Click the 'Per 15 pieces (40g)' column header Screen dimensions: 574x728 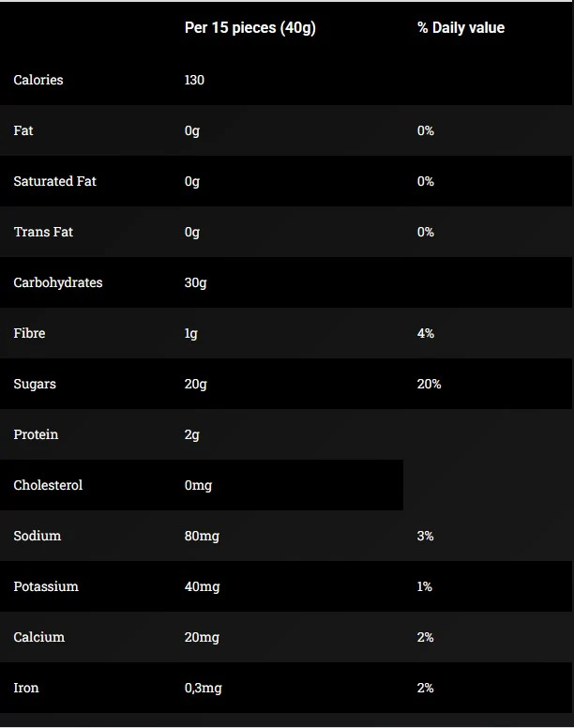tap(250, 28)
